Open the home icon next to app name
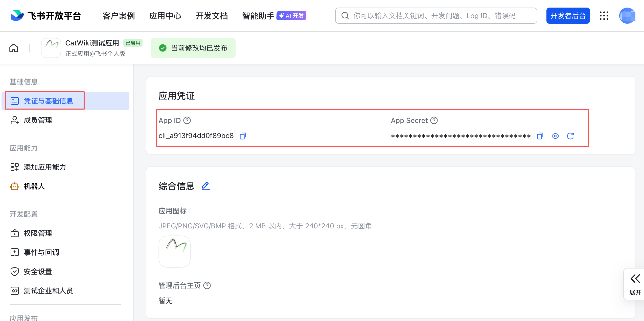The height and width of the screenshot is (321, 644). click(x=13, y=48)
